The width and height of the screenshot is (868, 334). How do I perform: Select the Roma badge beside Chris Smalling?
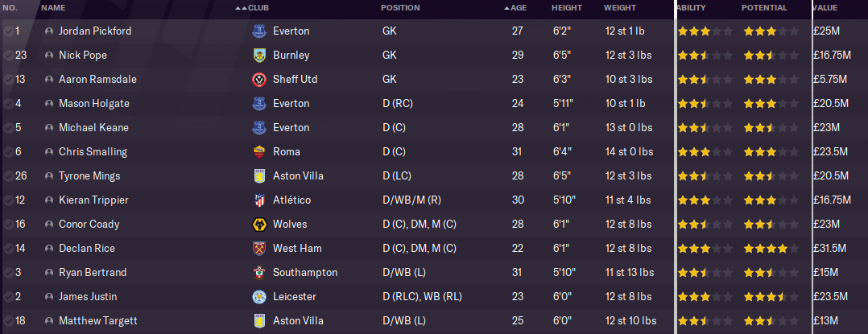point(258,152)
